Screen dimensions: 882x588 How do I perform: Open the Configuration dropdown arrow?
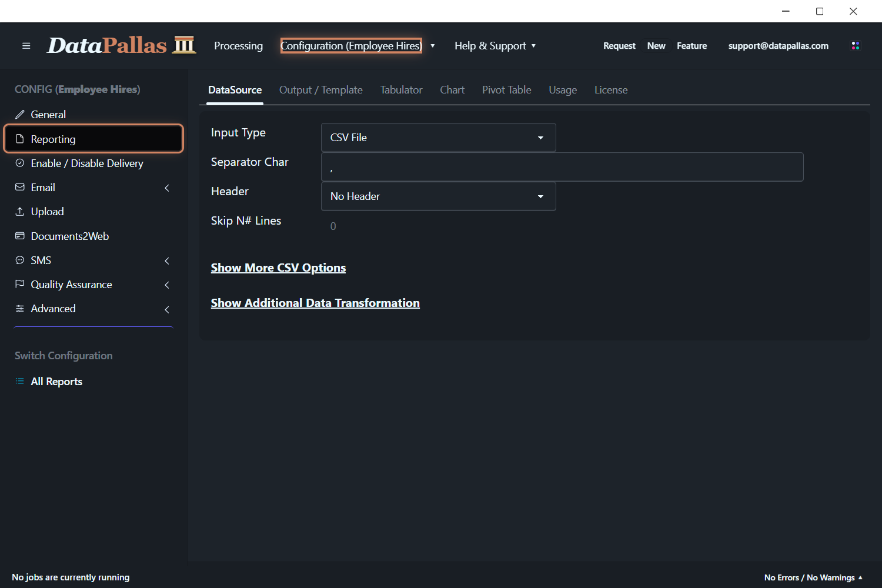coord(433,46)
